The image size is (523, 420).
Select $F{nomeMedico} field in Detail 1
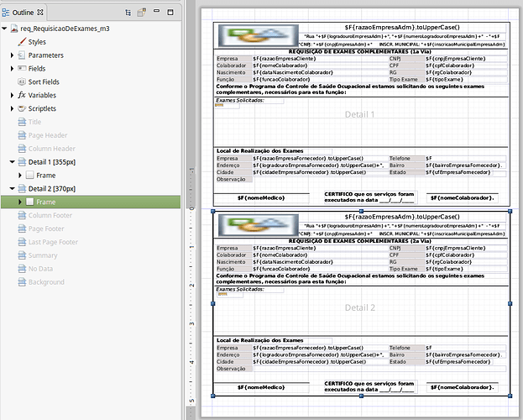[261, 198]
